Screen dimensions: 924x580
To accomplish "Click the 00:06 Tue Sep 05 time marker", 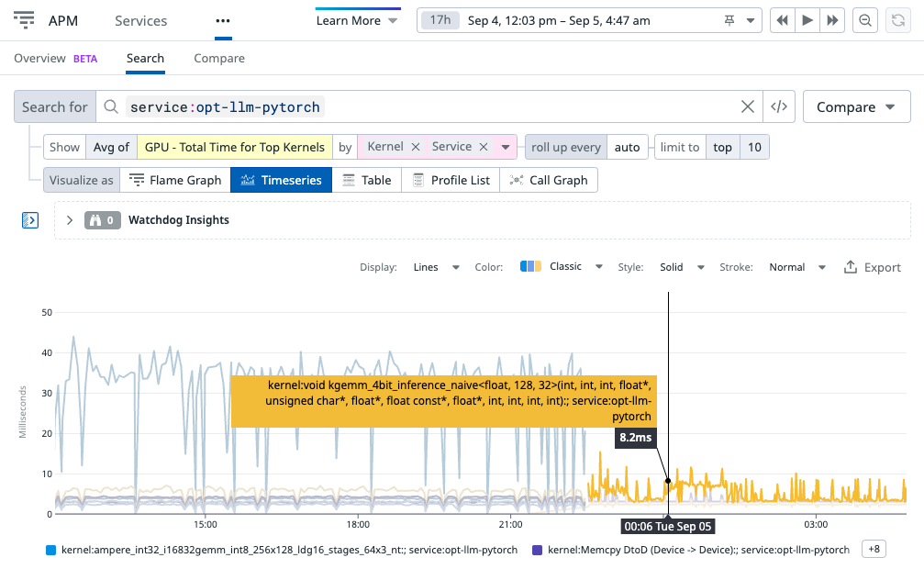I will point(668,527).
